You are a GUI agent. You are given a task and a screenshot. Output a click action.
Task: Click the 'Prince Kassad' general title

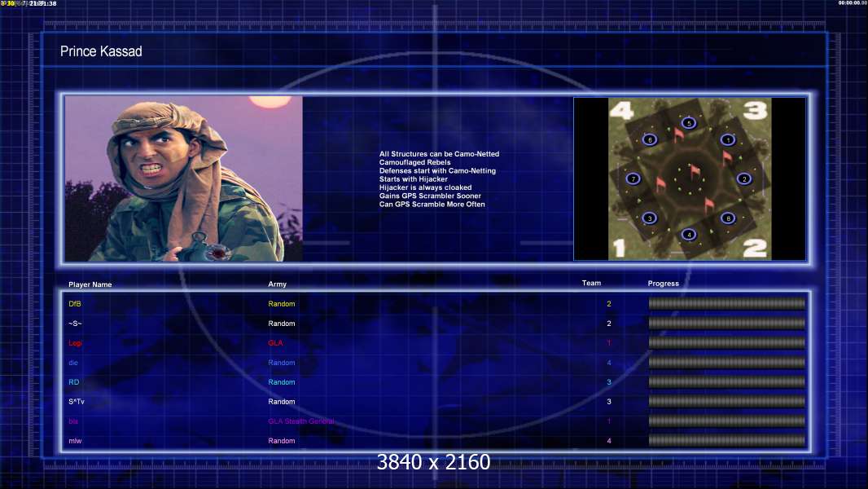point(101,51)
